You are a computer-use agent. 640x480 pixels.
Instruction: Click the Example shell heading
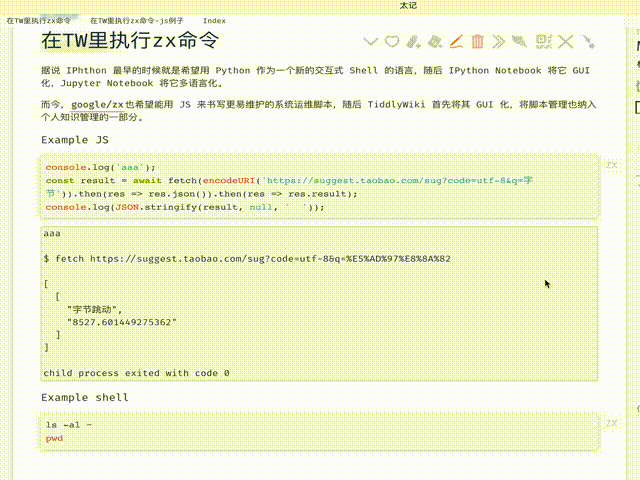coord(84,398)
